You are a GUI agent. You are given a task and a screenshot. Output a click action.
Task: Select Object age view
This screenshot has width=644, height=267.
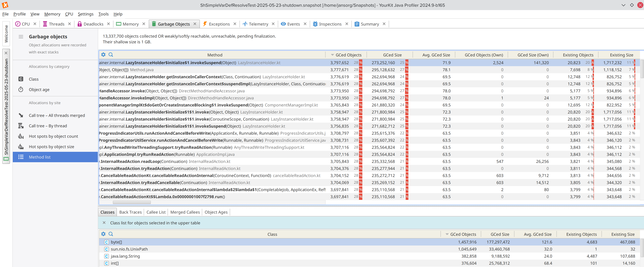pyautogui.click(x=55, y=90)
